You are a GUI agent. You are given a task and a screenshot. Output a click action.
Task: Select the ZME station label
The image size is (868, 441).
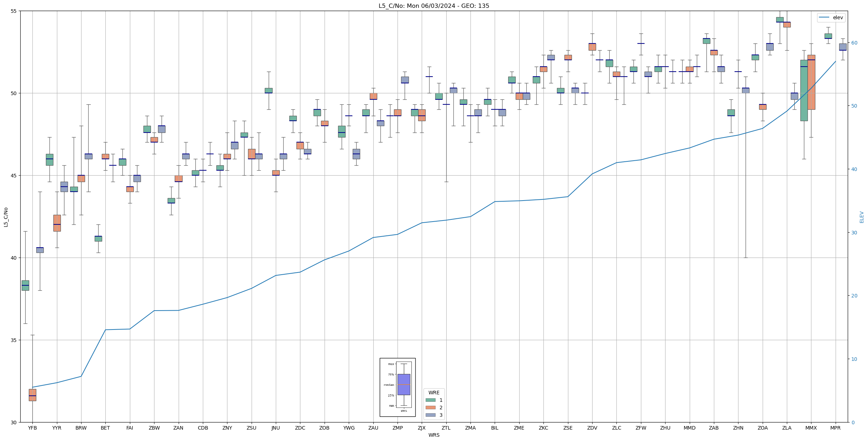519,428
